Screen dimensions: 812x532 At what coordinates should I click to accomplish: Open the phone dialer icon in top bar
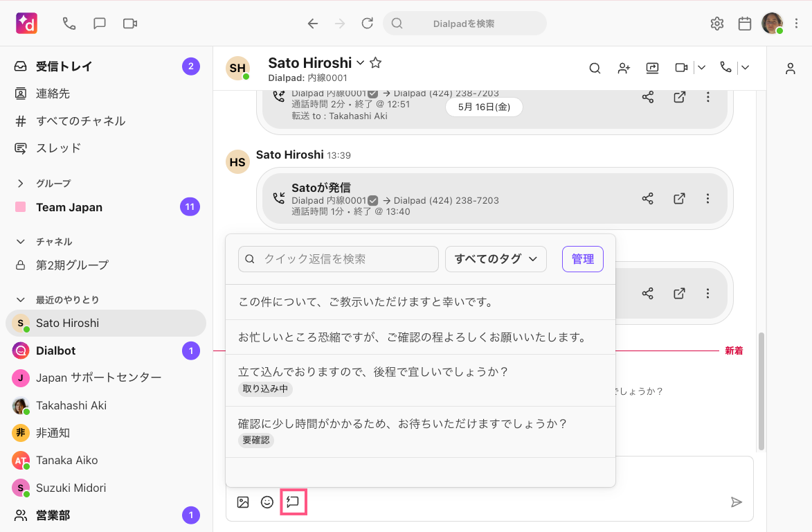(69, 24)
